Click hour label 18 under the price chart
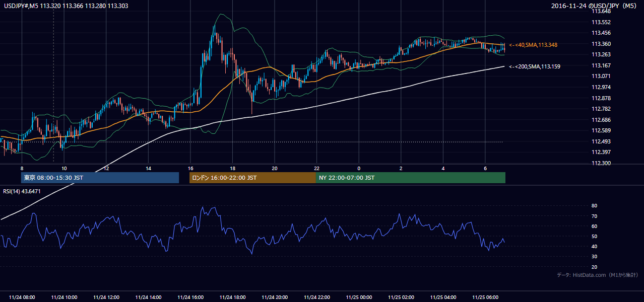The width and height of the screenshot is (644, 302). coord(232,168)
